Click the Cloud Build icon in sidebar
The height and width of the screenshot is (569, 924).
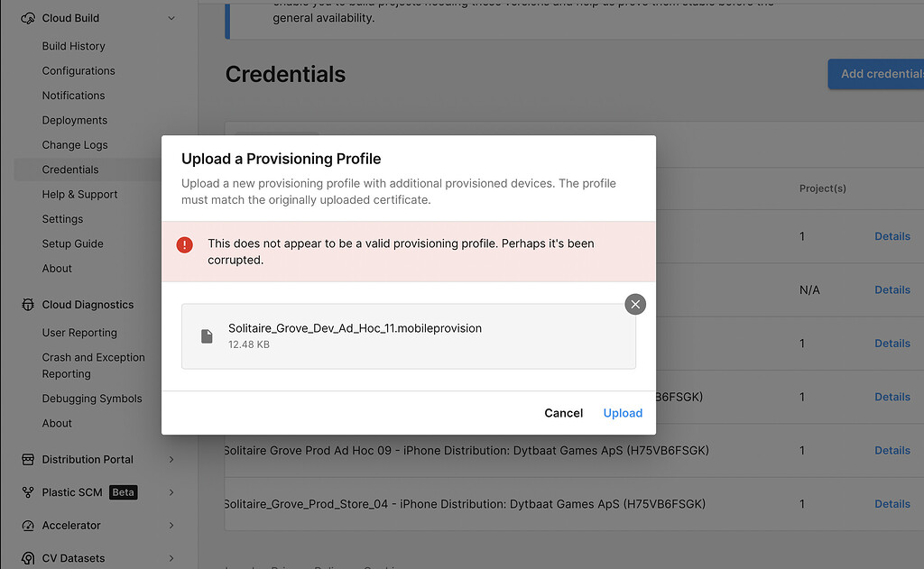(x=28, y=18)
